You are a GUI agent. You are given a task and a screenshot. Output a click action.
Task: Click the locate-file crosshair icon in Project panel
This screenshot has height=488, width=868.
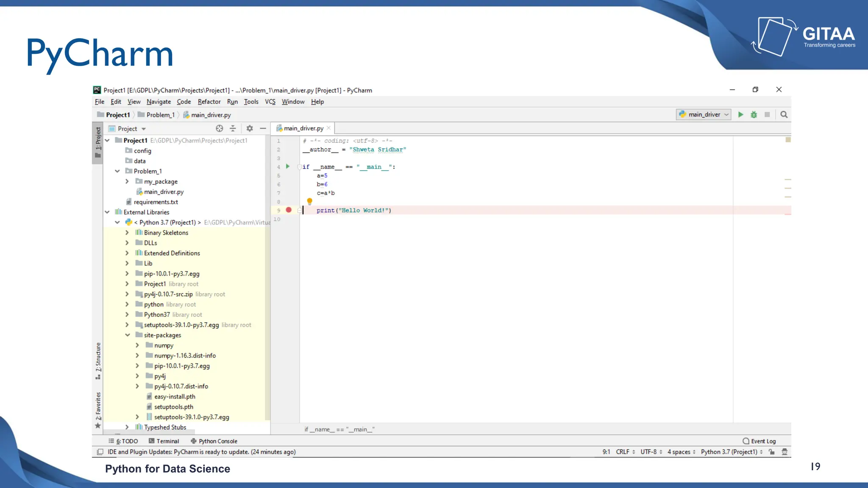[219, 128]
